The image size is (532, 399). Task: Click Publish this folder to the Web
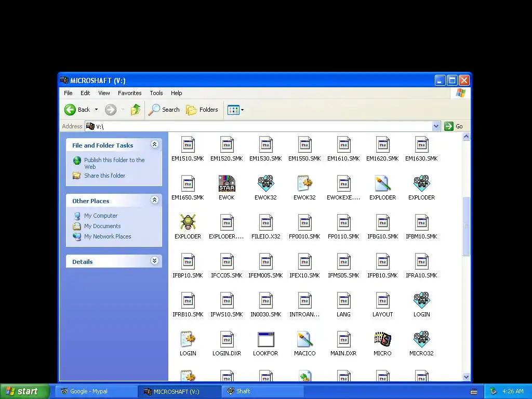click(114, 163)
